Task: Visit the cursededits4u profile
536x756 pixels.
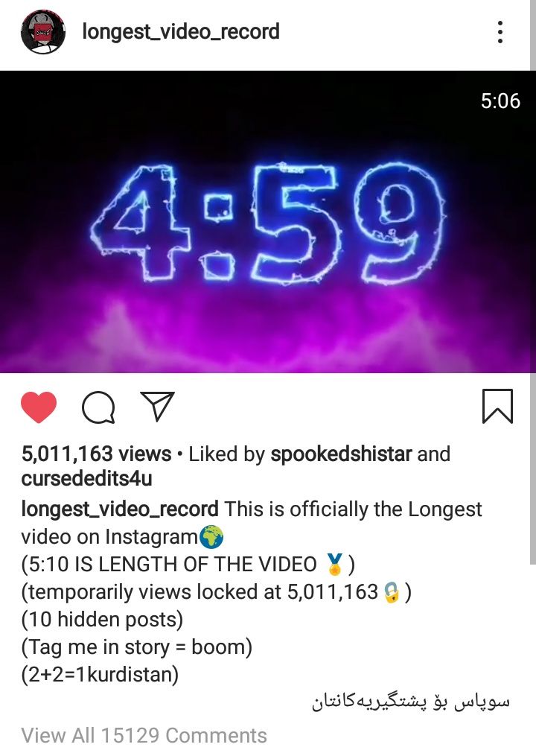Action: [x=87, y=479]
